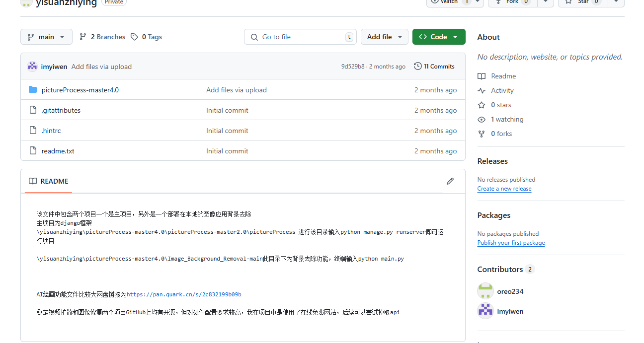Open imyiwen's profile from the commit author name

pyautogui.click(x=54, y=67)
